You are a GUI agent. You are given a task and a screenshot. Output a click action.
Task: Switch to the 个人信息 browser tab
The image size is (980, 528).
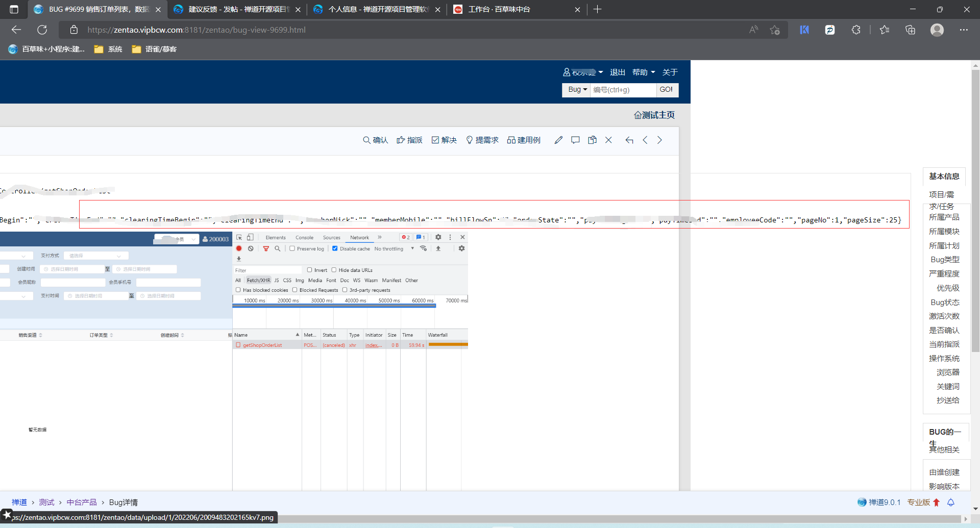click(x=377, y=10)
